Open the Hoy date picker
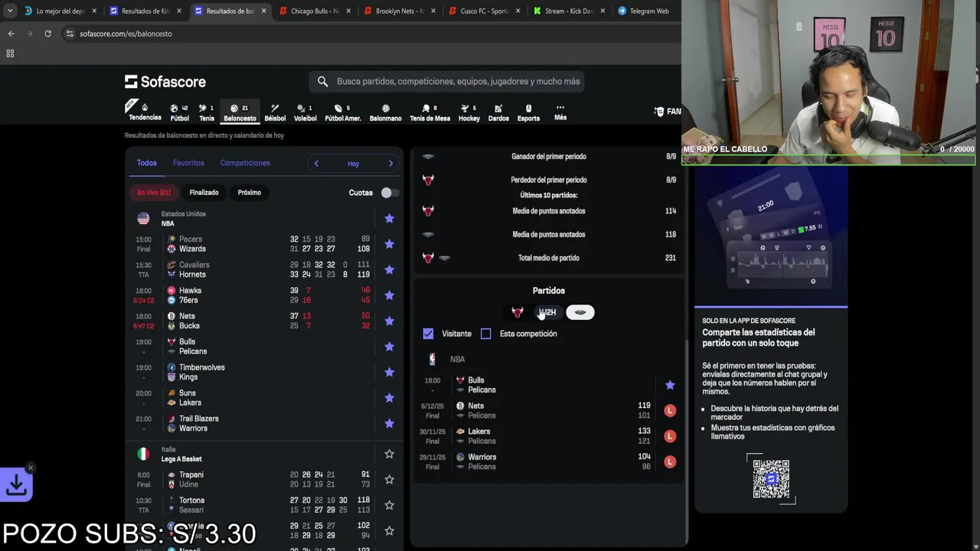Image resolution: width=980 pixels, height=551 pixels. 353,164
